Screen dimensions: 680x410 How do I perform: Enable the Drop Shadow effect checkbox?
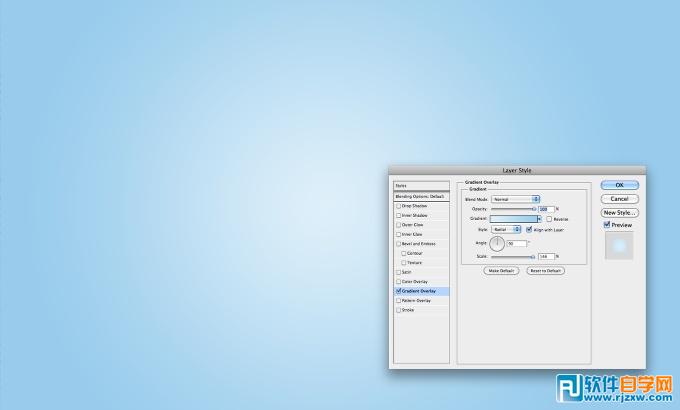398,206
